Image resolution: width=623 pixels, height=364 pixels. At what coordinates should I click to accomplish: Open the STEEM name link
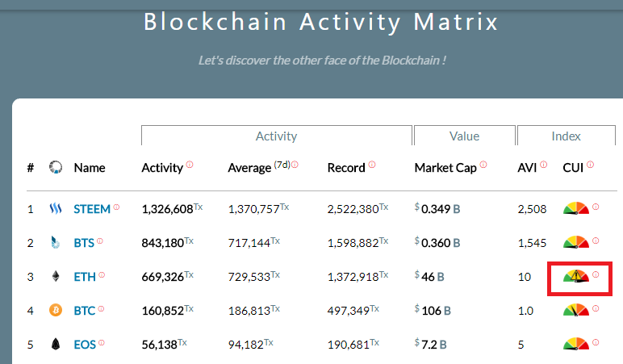tap(91, 210)
